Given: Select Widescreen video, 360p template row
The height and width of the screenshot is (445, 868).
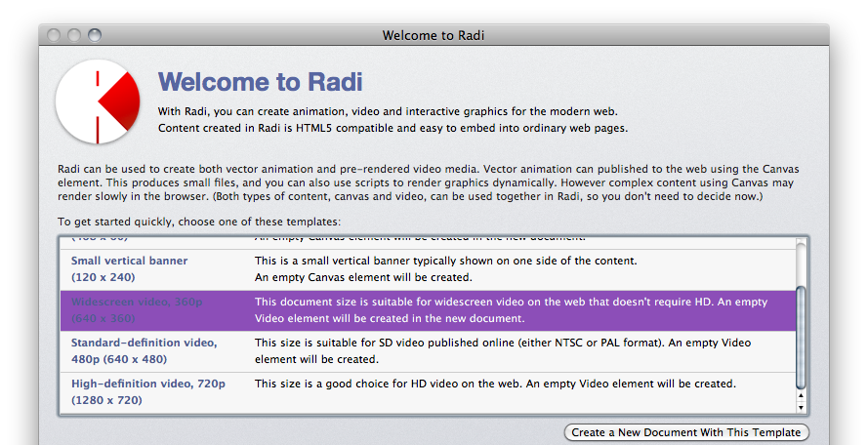Looking at the screenshot, I should 428,310.
